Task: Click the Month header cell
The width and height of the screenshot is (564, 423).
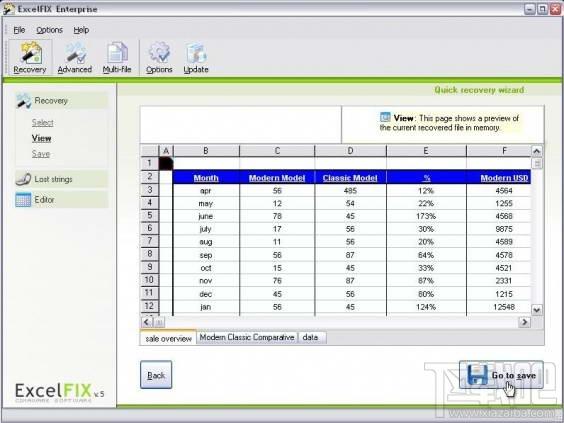Action: point(206,178)
